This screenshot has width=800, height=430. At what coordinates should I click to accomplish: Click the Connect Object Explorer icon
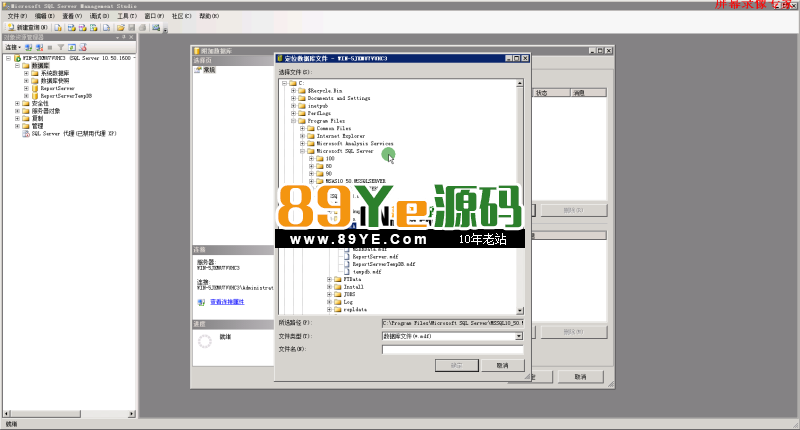pos(29,47)
